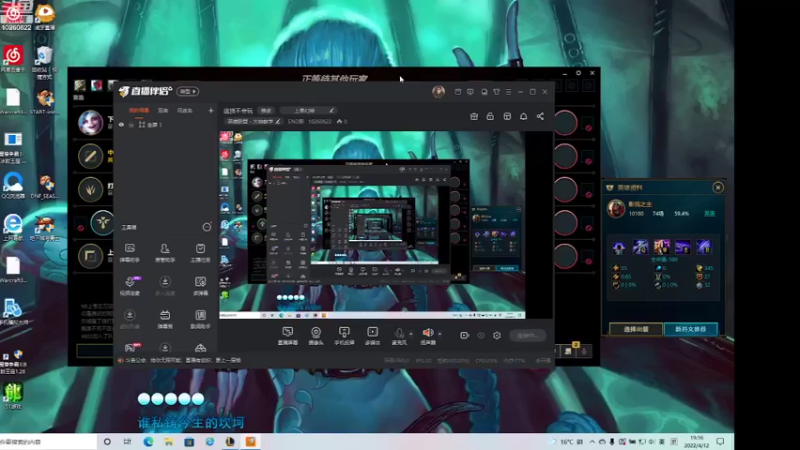
Task: Add a camera source in bottom toolbar
Action: (x=316, y=336)
